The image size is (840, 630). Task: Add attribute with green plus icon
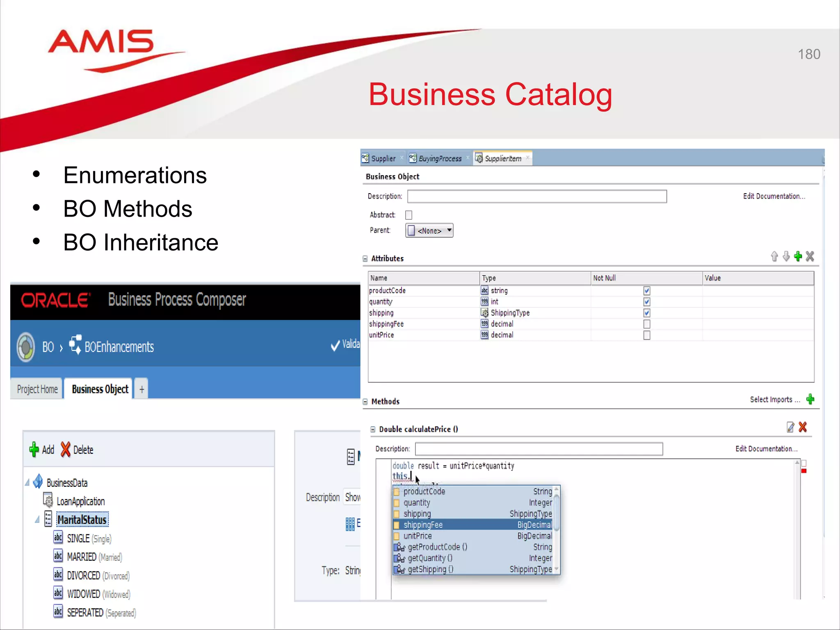(x=798, y=256)
